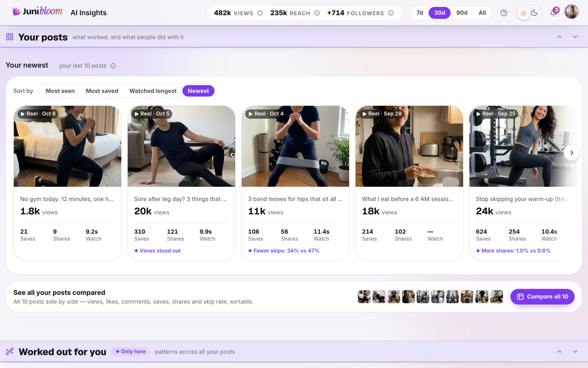The height and width of the screenshot is (368, 588).
Task: Sort posts by Newest
Action: point(198,91)
